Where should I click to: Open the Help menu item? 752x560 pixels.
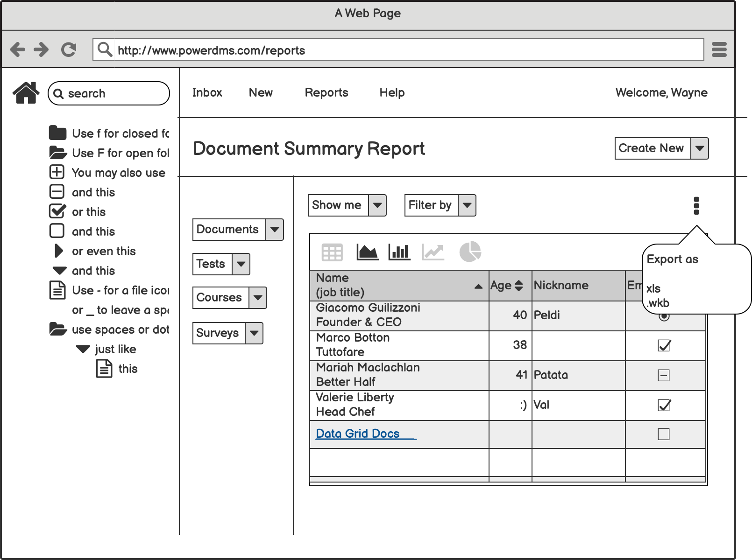pos(392,92)
